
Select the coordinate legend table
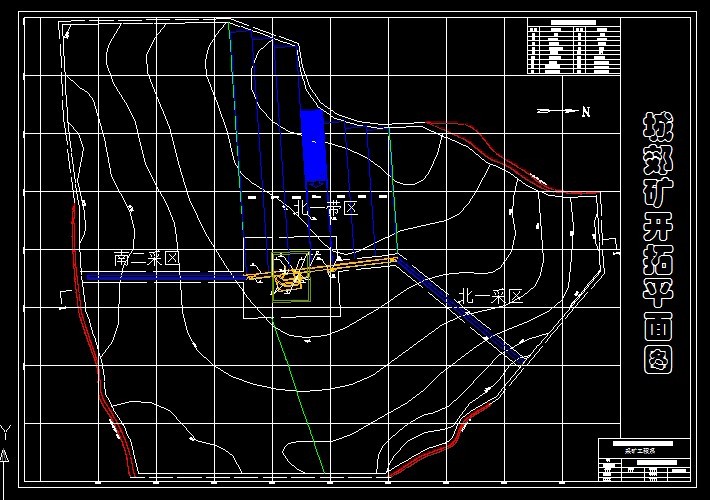pyautogui.click(x=574, y=46)
